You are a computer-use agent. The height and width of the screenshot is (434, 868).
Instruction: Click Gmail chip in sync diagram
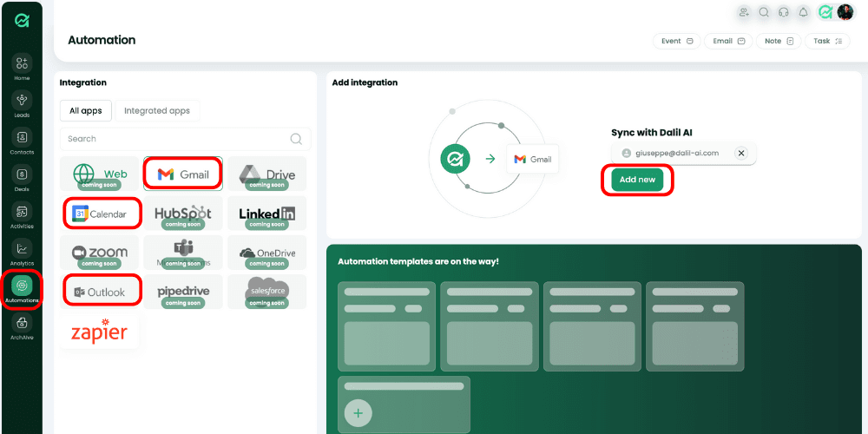click(x=533, y=160)
